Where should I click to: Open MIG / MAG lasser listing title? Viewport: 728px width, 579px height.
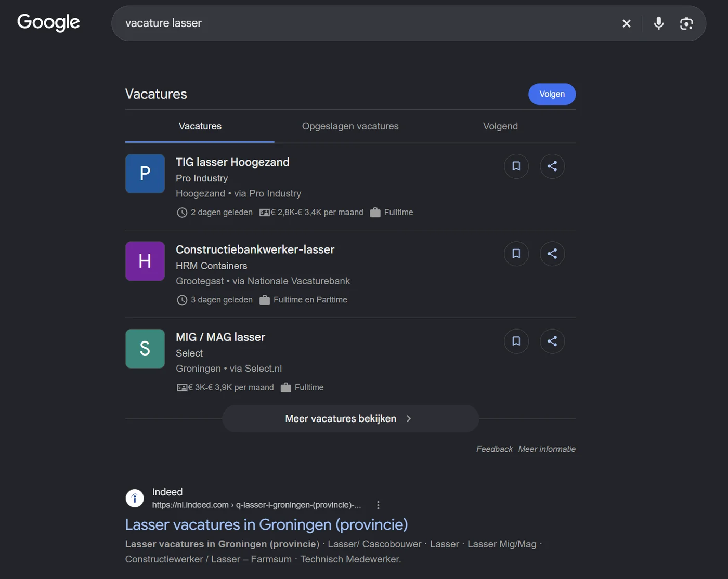(x=220, y=337)
